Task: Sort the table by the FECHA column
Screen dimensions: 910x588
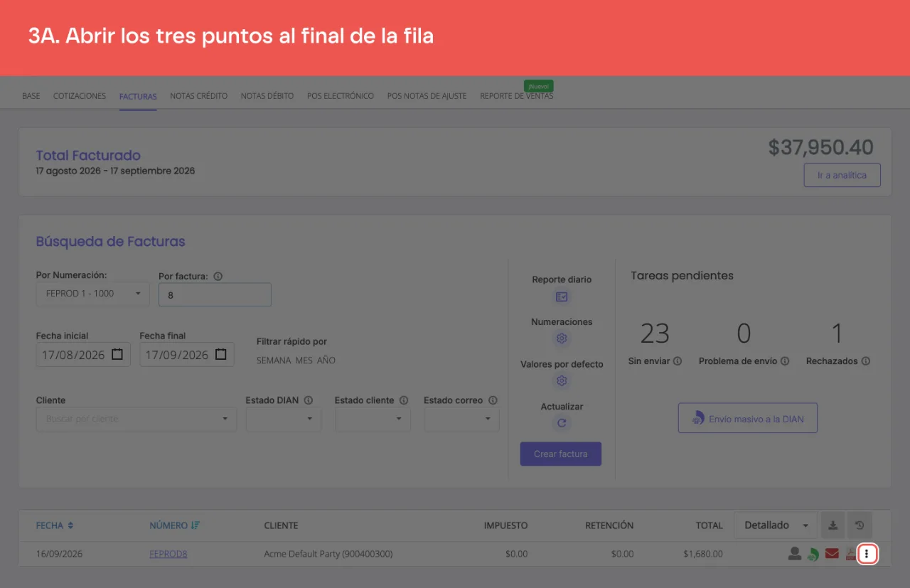Action: pyautogui.click(x=55, y=525)
